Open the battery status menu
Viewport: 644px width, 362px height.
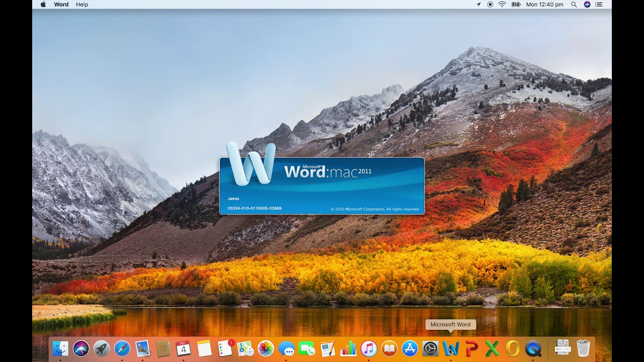point(516,4)
